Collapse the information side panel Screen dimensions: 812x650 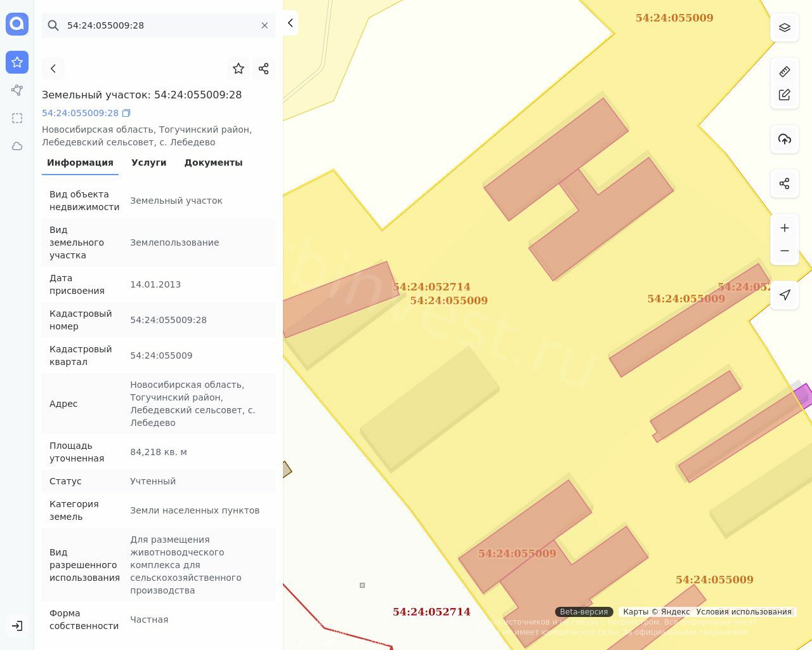tap(290, 23)
